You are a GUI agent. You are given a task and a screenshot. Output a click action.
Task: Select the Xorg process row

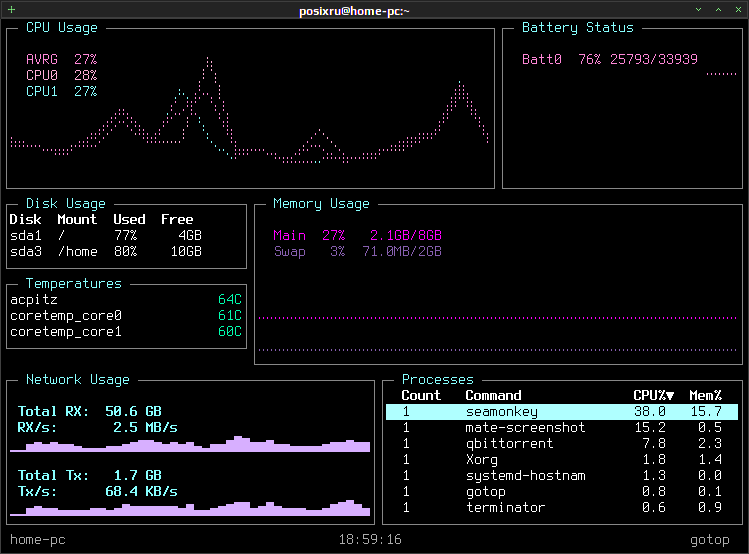click(562, 459)
